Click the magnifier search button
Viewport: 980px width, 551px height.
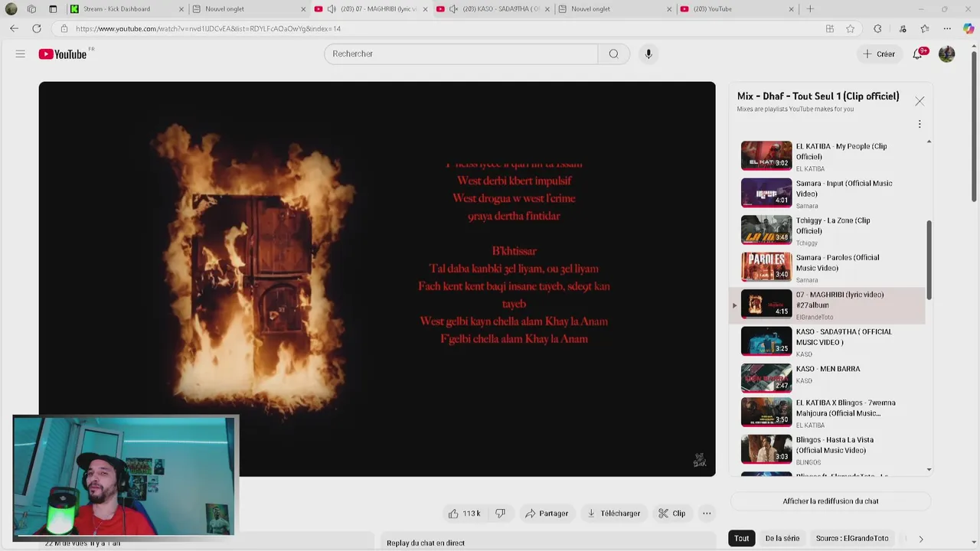click(x=613, y=54)
